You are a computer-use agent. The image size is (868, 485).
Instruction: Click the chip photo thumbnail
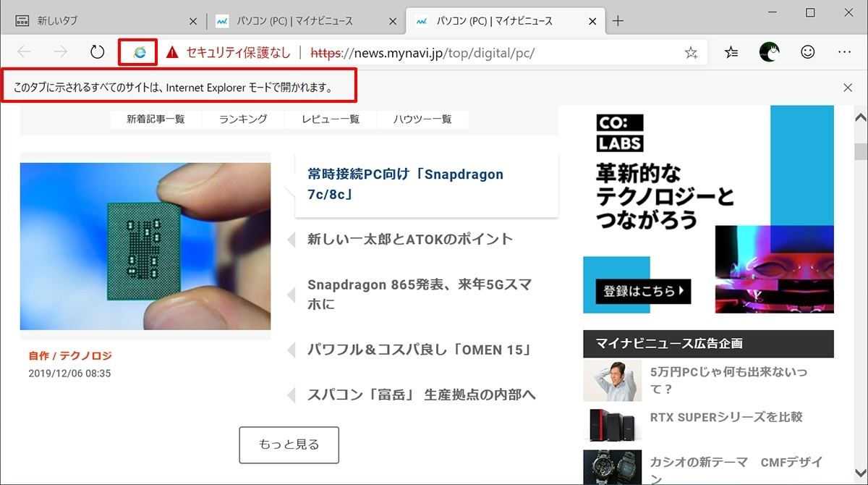[145, 245]
